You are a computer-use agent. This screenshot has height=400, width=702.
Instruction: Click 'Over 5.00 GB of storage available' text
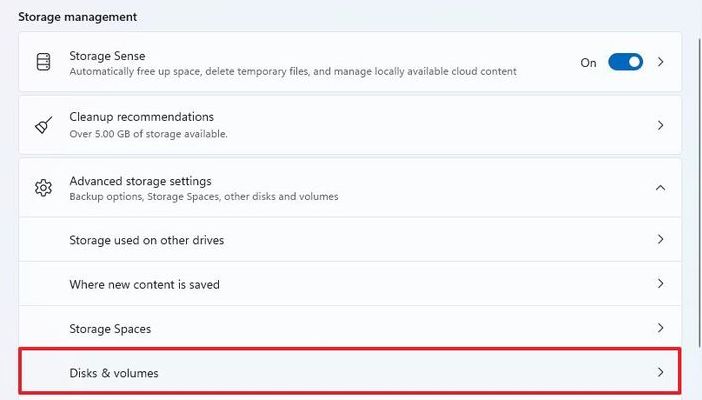pyautogui.click(x=148, y=134)
